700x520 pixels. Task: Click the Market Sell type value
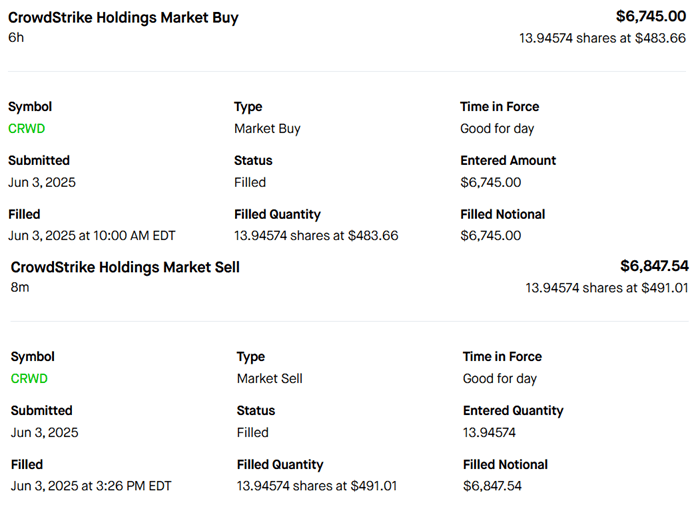269,379
